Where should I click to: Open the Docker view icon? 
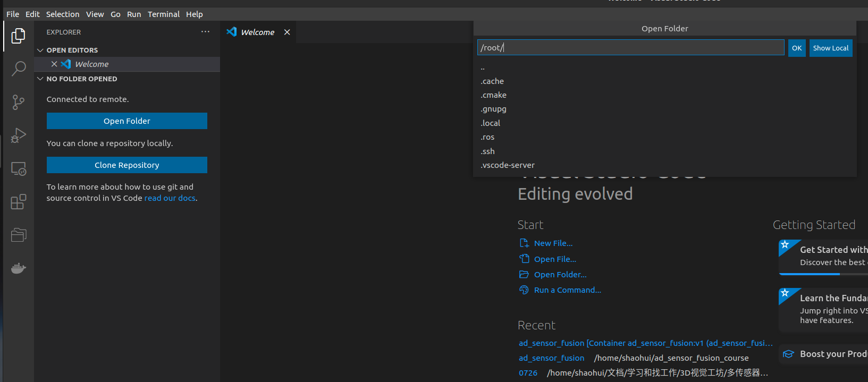pyautogui.click(x=19, y=268)
